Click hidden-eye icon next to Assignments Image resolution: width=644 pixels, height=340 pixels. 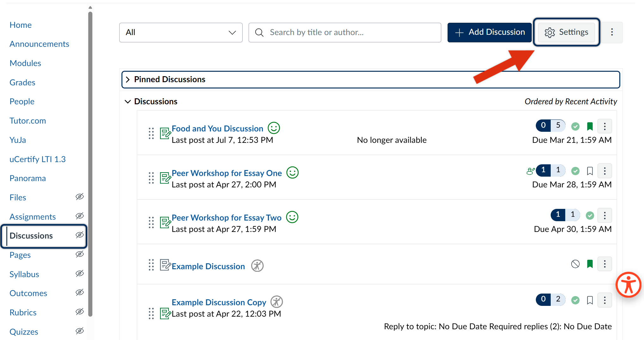click(x=80, y=216)
